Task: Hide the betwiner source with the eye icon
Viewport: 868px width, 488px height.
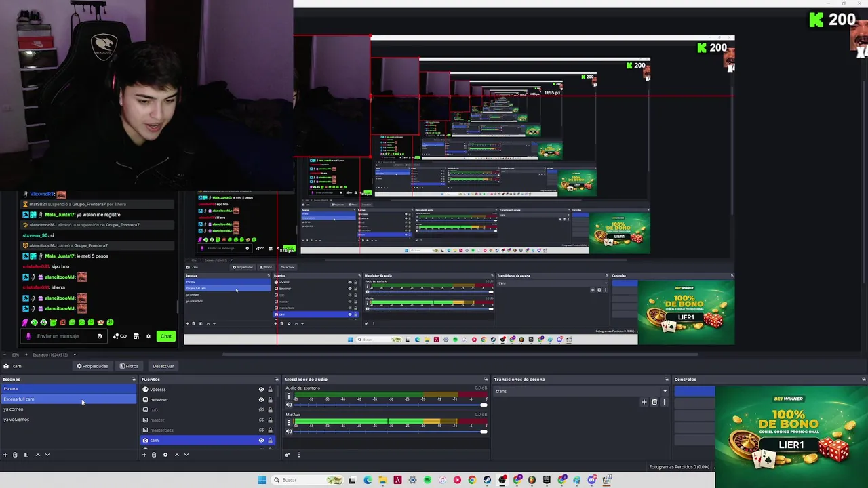Action: (x=261, y=399)
